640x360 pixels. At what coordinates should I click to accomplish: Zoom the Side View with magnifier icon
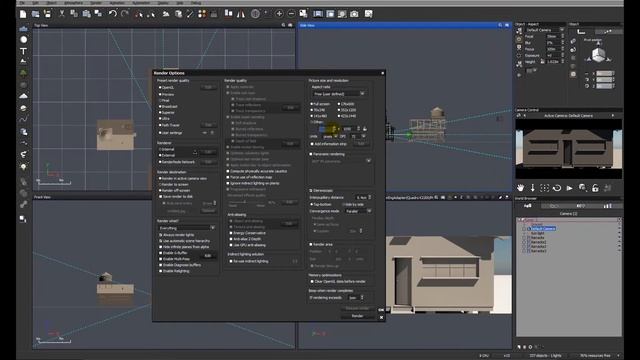pos(500,25)
